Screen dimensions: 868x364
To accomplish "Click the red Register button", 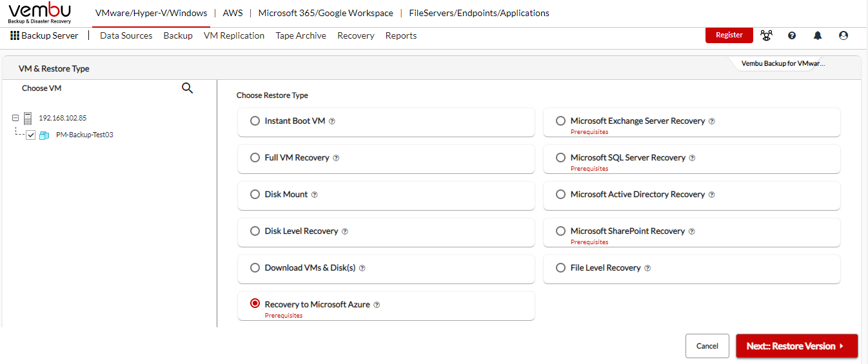I will click(x=729, y=35).
